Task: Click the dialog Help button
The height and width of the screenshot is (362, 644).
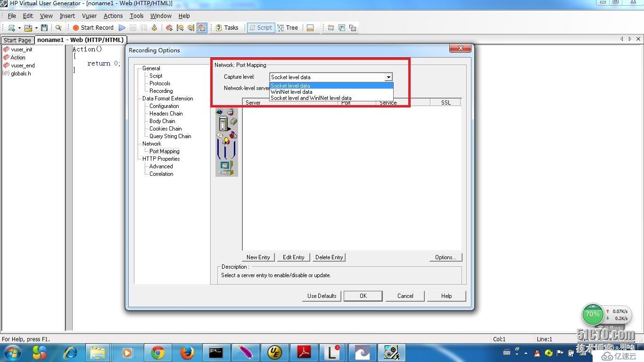Action: [446, 296]
